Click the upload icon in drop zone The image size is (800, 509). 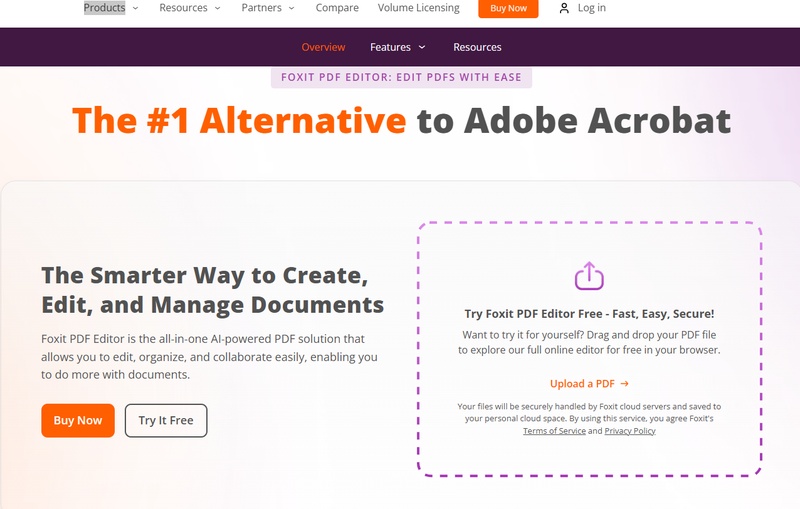(589, 276)
